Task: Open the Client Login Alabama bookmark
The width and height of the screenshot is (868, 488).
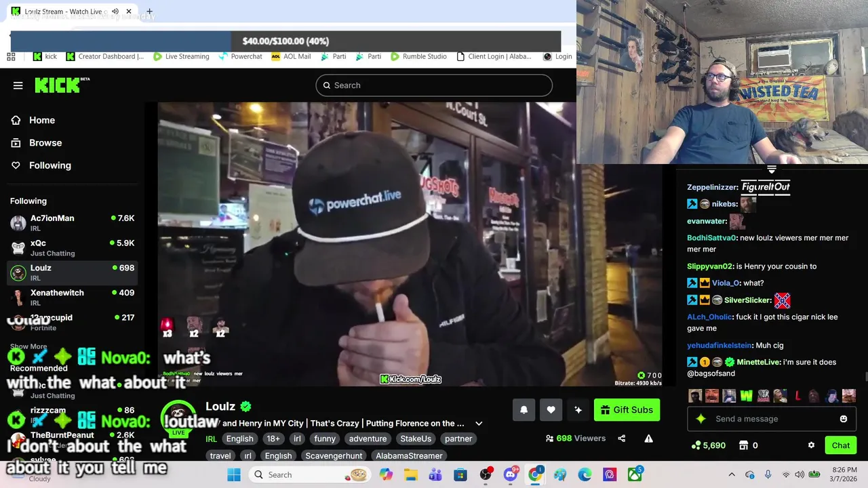Action: [x=494, y=56]
